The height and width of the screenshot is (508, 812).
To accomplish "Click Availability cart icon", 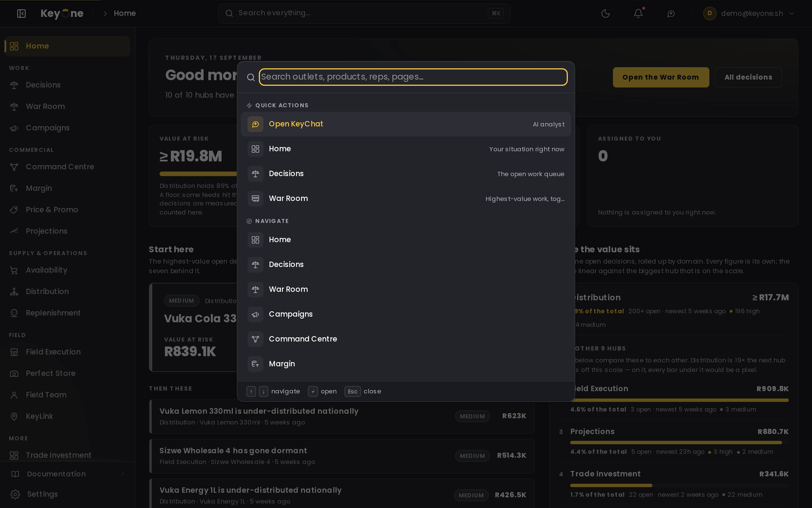I will pyautogui.click(x=14, y=270).
